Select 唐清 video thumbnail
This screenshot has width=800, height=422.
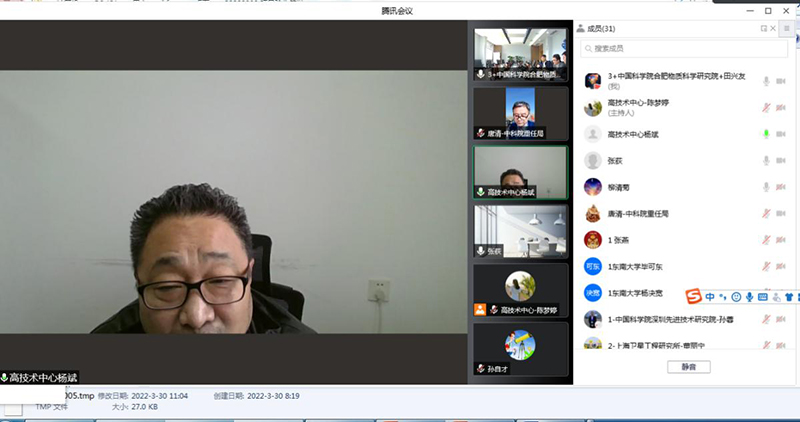point(520,113)
